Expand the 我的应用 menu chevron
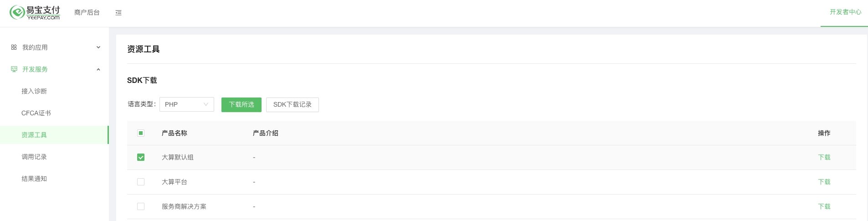The image size is (868, 221). point(98,47)
